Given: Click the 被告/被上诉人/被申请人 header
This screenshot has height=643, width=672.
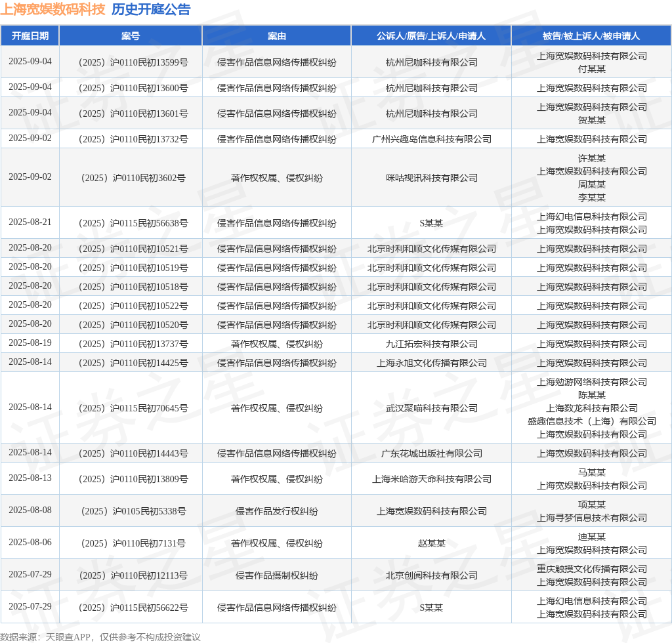Looking at the screenshot, I should point(591,36).
